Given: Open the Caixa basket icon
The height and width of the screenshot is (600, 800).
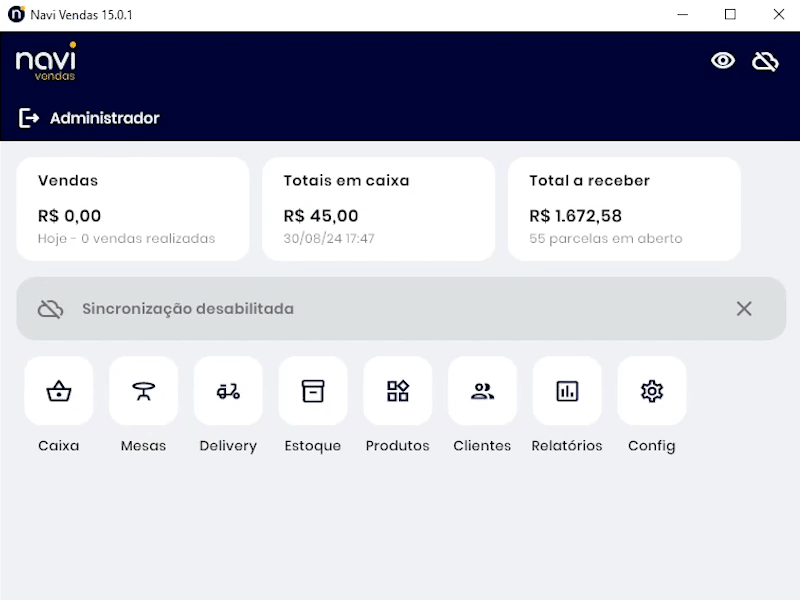Looking at the screenshot, I should tap(59, 391).
